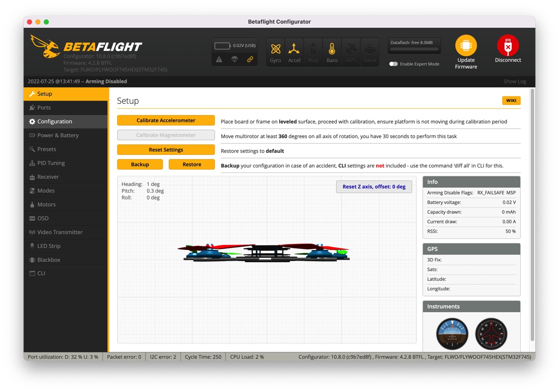Viewport: 559px width, 392px height.
Task: Click the RSSI '50 %' value
Action: 510,231
